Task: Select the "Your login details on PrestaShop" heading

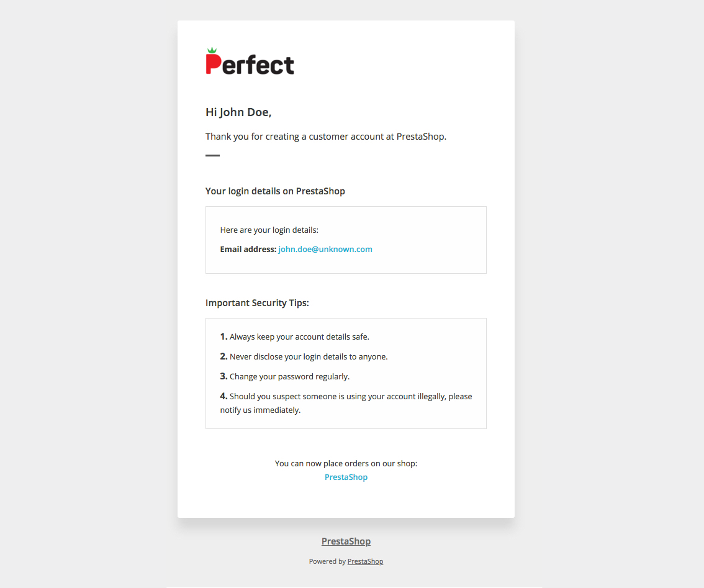Action: pos(275,191)
